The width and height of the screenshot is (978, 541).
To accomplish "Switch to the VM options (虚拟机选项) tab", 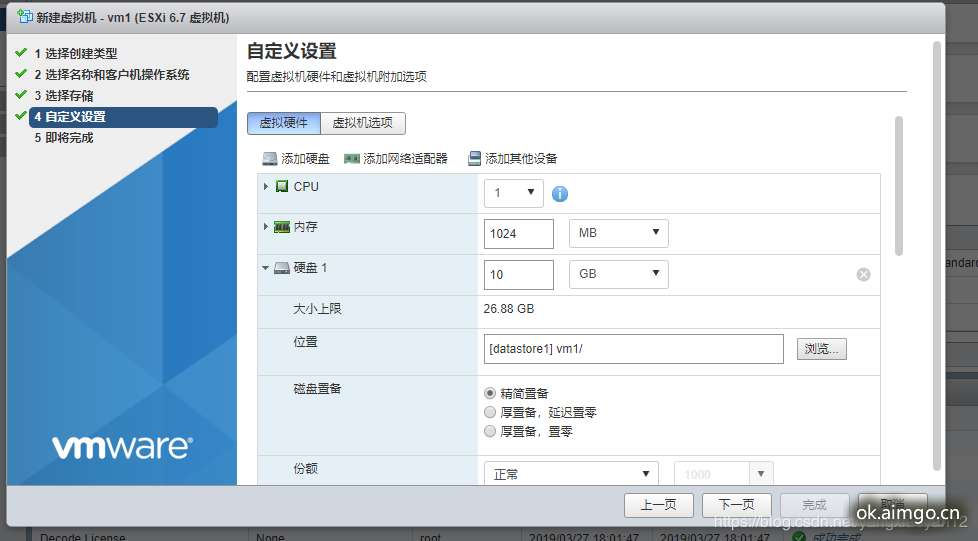I will click(362, 123).
